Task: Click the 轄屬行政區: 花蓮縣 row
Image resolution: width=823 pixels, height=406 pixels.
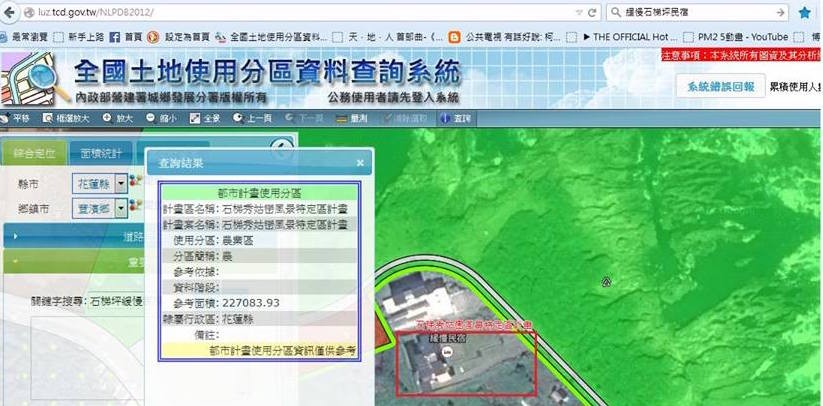Action: pos(259,318)
